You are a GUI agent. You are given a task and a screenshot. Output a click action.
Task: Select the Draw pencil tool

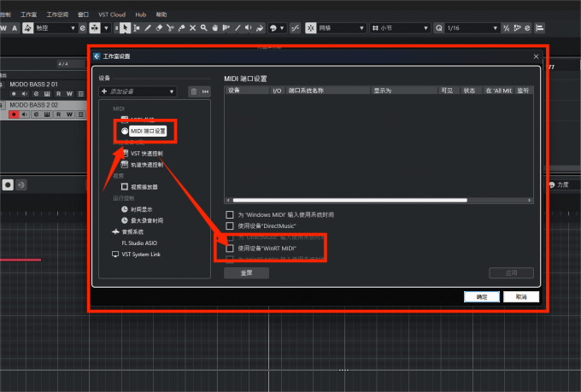coord(148,28)
